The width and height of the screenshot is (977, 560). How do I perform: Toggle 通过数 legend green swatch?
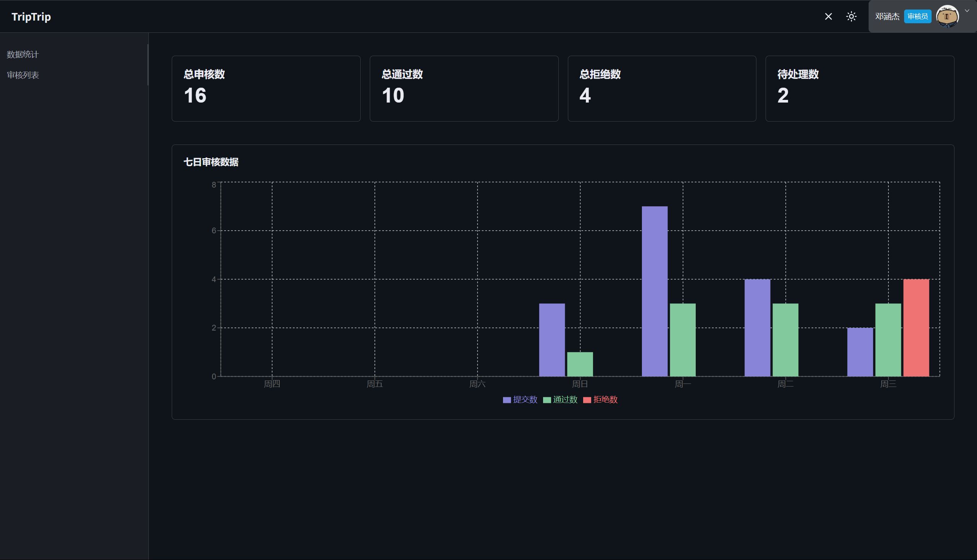click(x=547, y=400)
